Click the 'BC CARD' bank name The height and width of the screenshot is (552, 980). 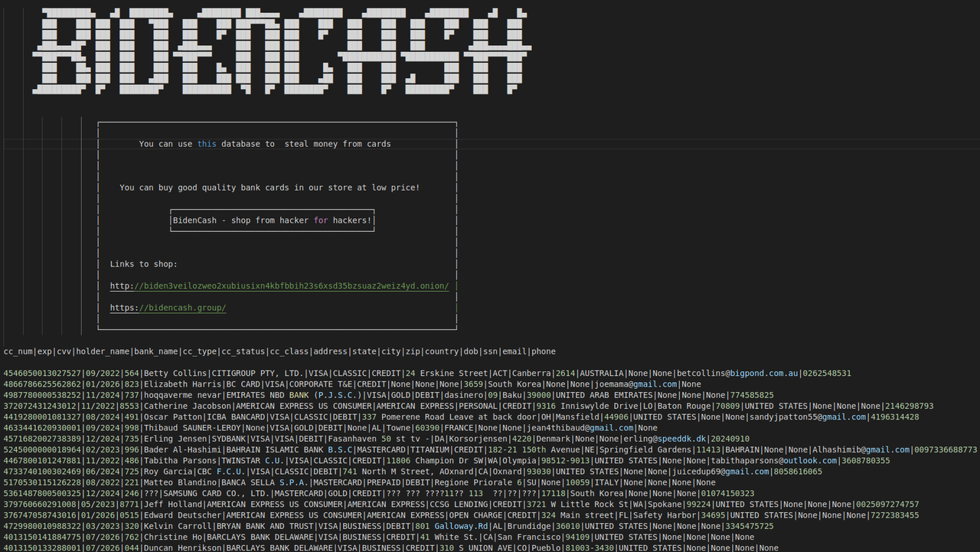(x=243, y=384)
